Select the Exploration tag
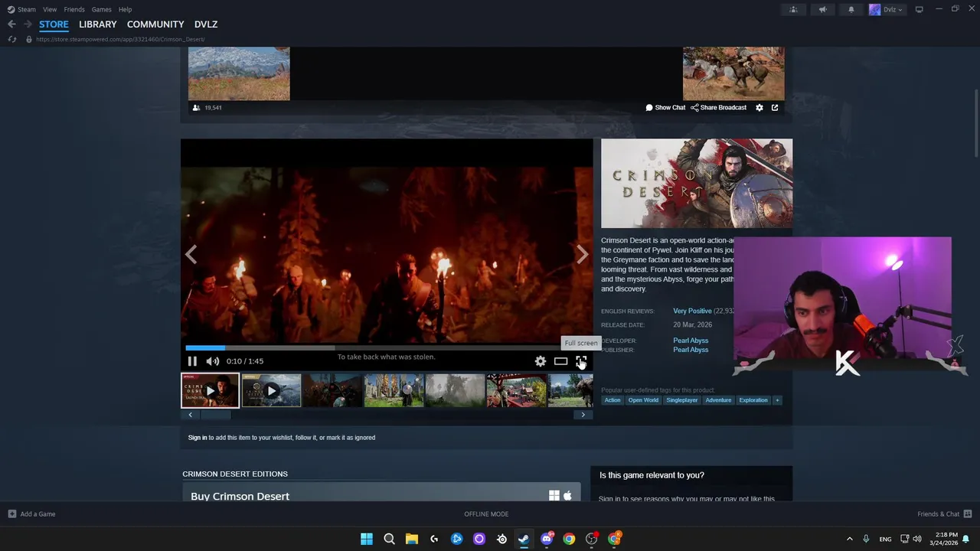 click(753, 400)
